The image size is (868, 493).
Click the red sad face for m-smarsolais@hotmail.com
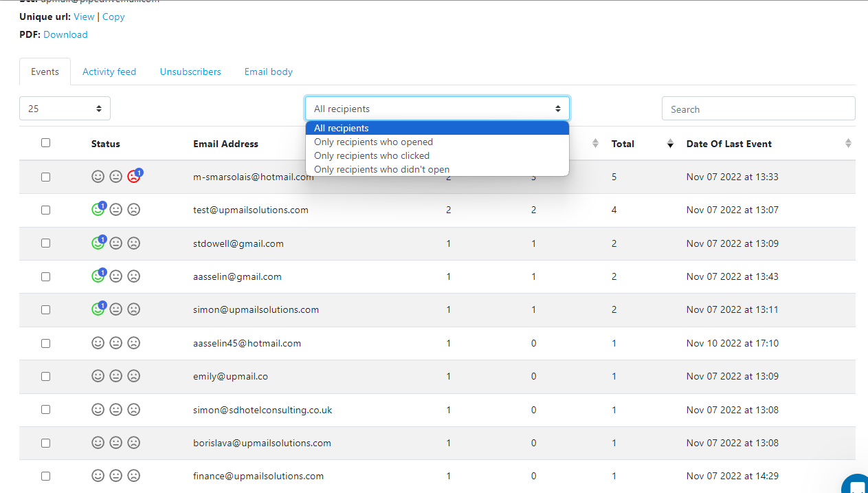(133, 177)
